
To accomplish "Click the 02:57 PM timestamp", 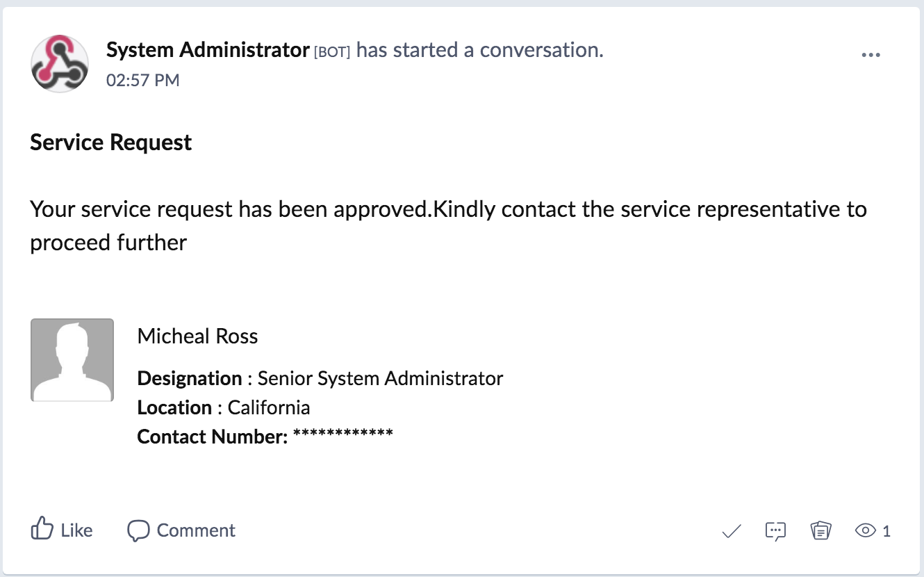I will click(142, 81).
